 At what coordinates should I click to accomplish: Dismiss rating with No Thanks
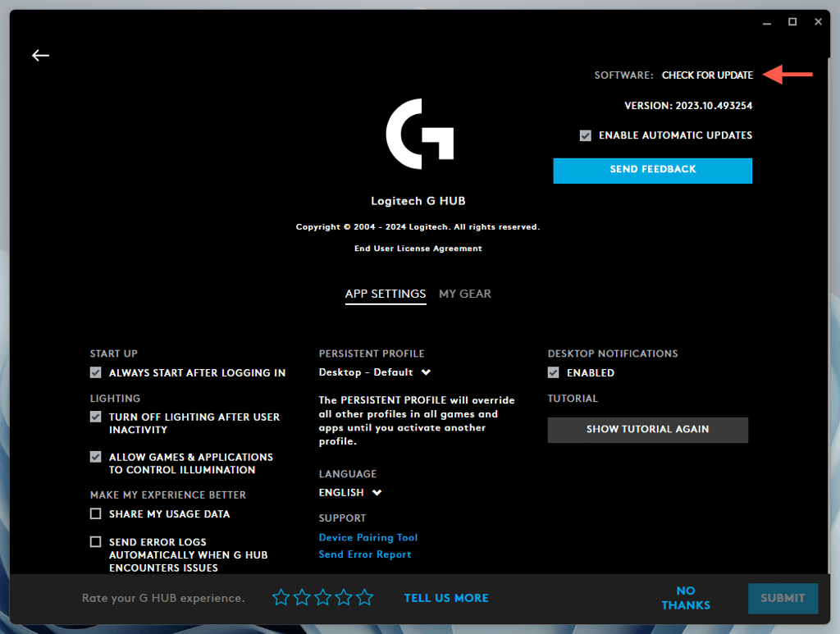[x=686, y=598]
